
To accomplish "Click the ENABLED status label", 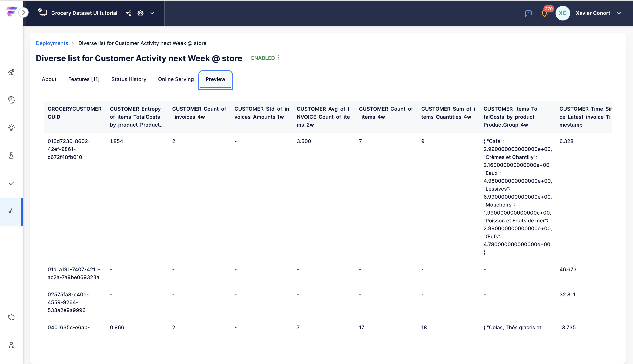I will click(x=263, y=58).
